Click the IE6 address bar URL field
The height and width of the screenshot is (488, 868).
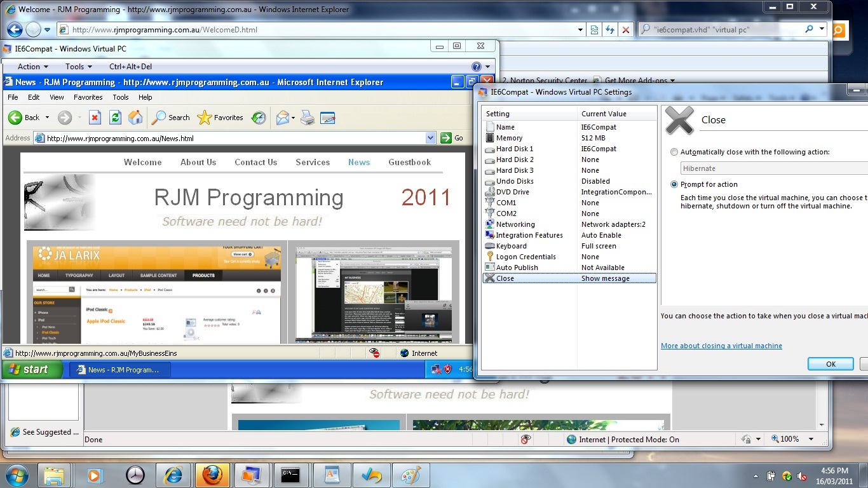pyautogui.click(x=235, y=138)
